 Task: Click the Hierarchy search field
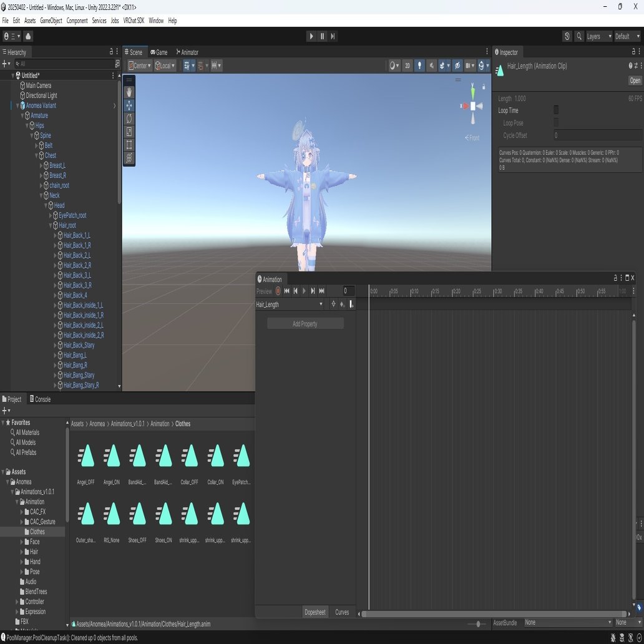(64, 64)
